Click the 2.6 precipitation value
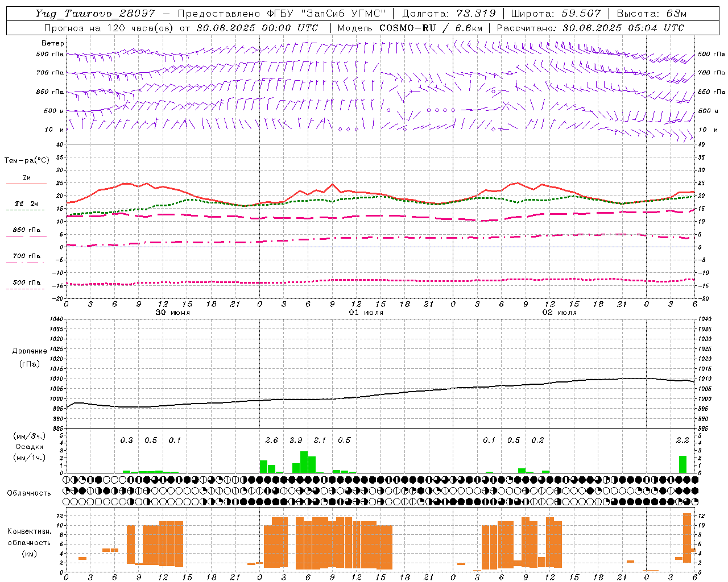Screen dimensions: 728x582 tap(272, 440)
